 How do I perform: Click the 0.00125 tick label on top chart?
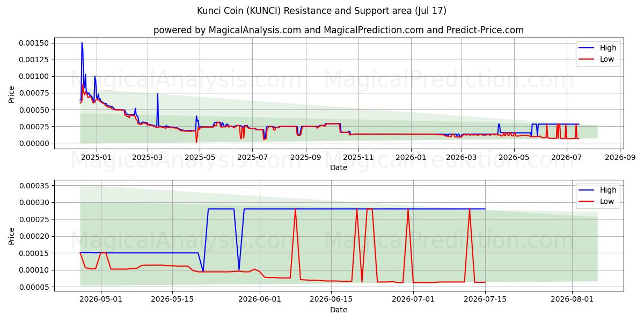(x=34, y=60)
